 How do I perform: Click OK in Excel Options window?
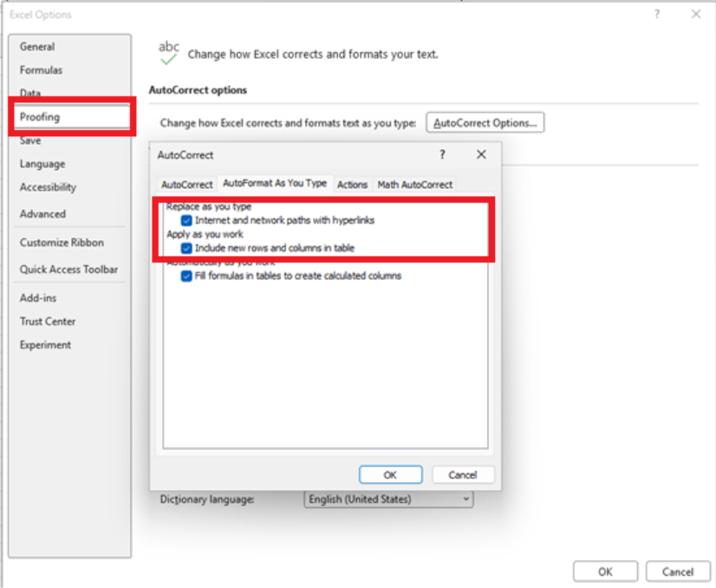pos(605,572)
